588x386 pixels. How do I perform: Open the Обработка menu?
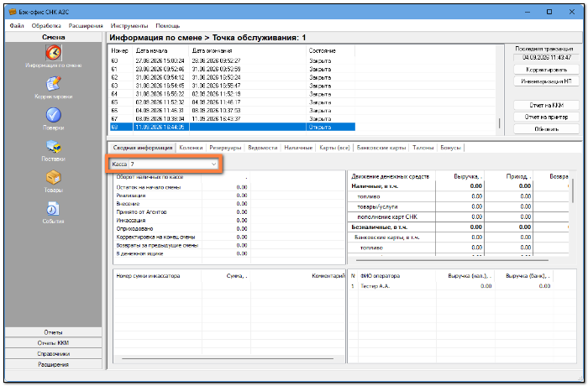(x=46, y=26)
